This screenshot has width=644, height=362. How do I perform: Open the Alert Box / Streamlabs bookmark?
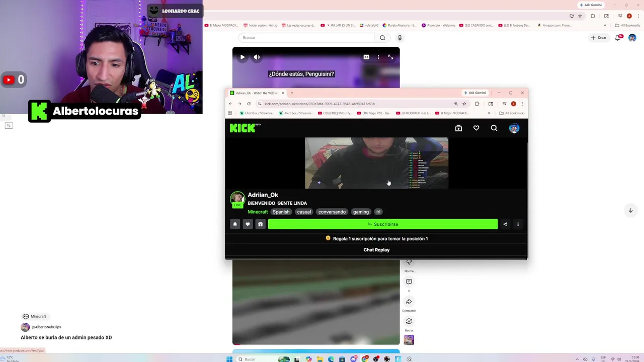pyautogui.click(x=295, y=113)
